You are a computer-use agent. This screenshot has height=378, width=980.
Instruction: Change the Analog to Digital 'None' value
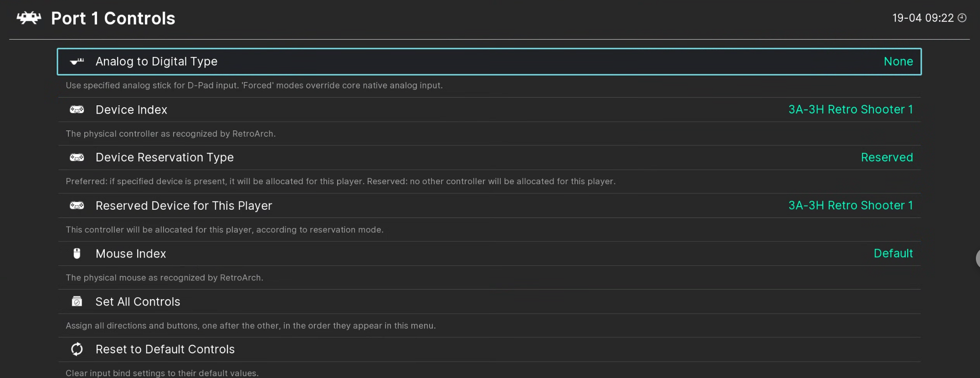pos(898,62)
